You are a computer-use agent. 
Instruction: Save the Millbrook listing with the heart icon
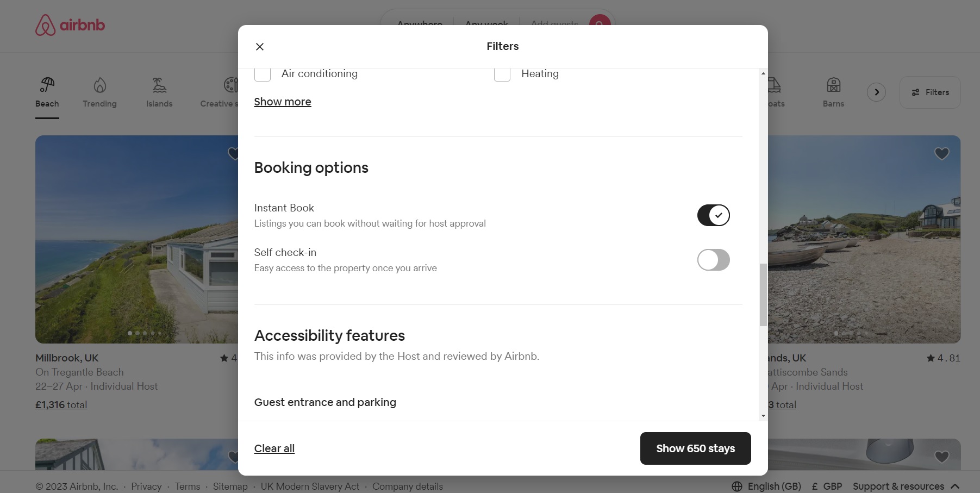(x=233, y=154)
